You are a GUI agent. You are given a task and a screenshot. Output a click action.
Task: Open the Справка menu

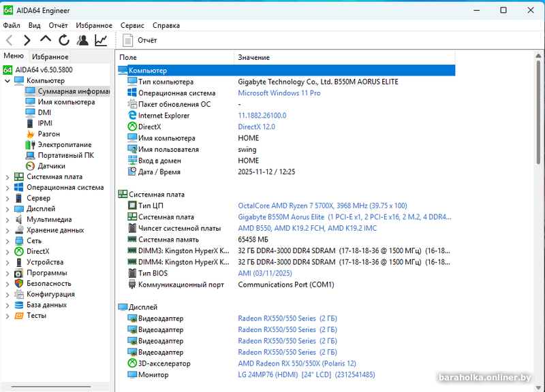166,25
